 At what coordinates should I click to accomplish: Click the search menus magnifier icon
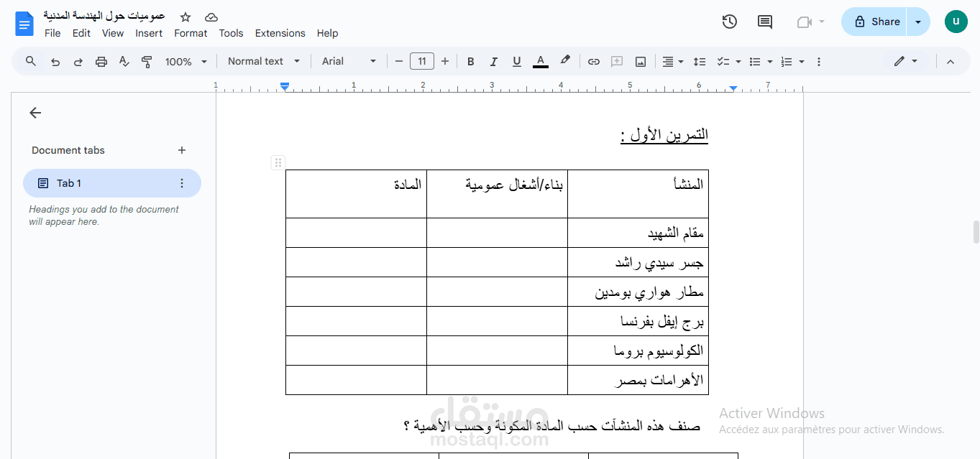click(31, 61)
